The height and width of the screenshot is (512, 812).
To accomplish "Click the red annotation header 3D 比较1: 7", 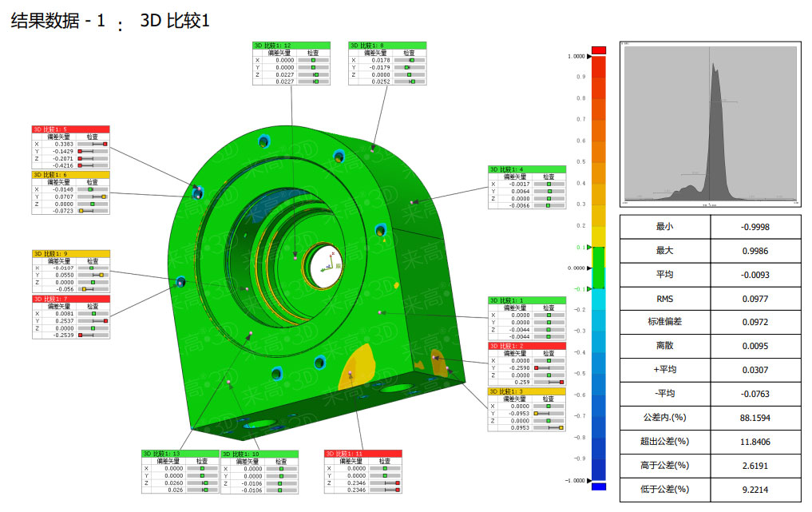I will [70, 299].
